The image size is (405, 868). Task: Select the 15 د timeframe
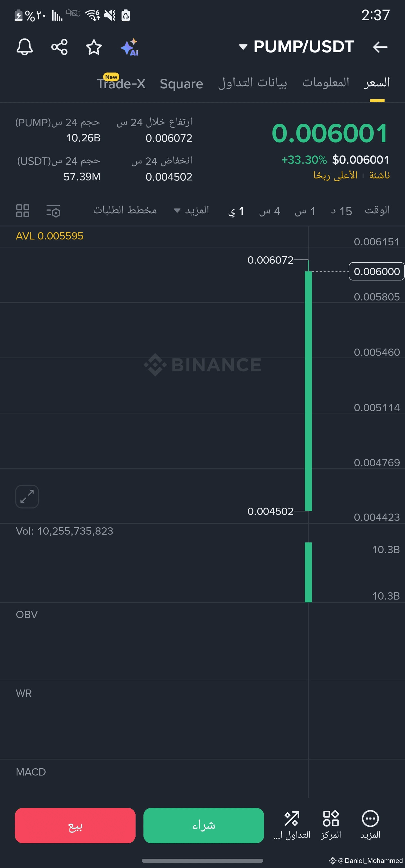[341, 211]
